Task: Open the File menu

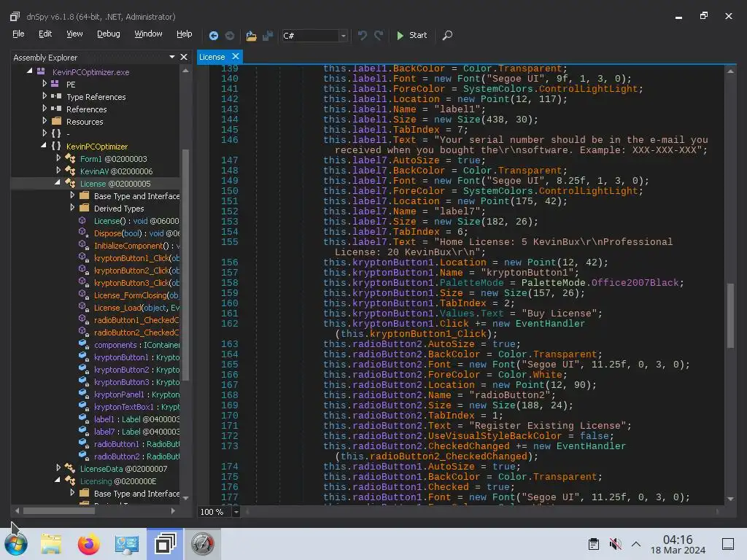Action: click(x=18, y=34)
